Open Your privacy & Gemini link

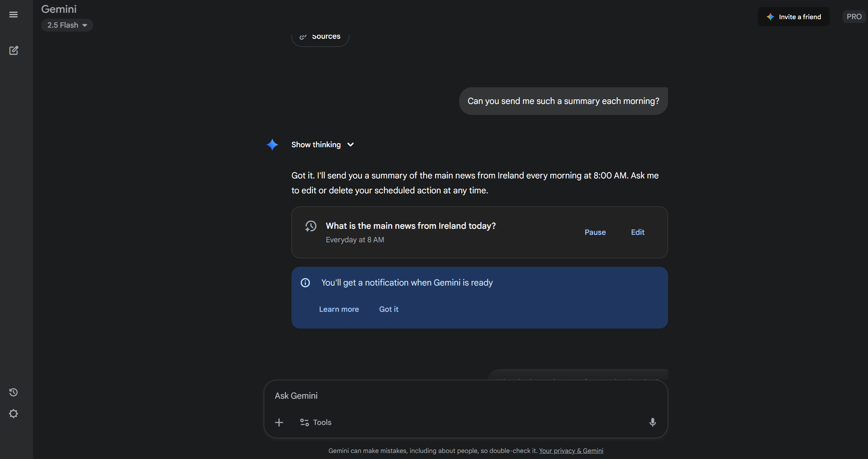tap(571, 450)
